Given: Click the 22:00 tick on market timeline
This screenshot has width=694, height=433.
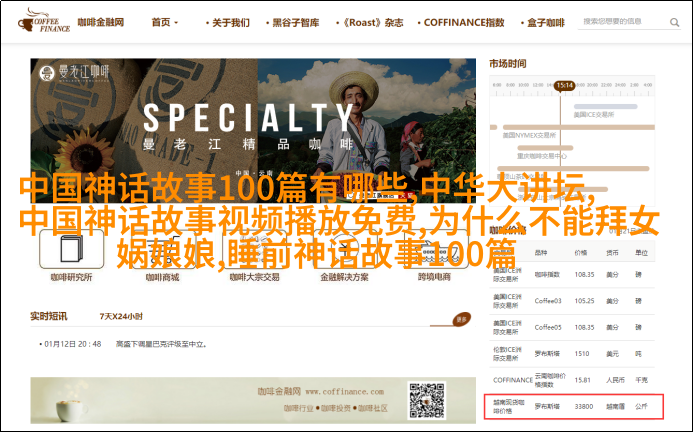Looking at the screenshot, I should click(606, 85).
